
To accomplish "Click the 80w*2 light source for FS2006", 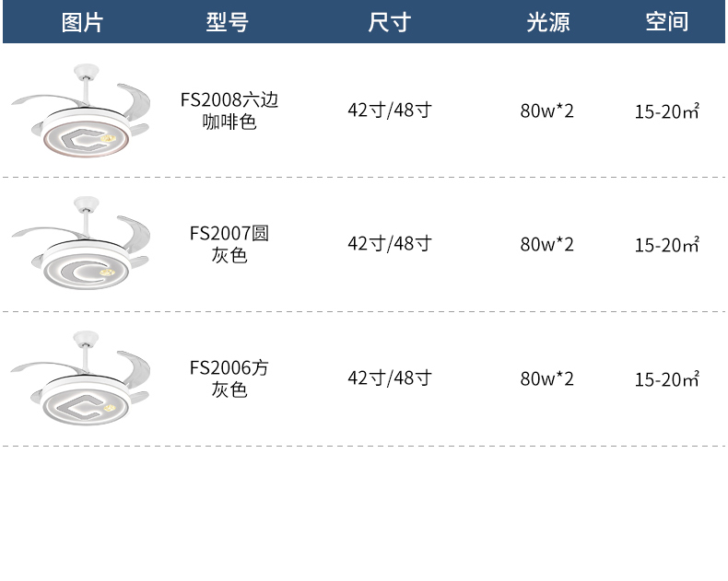I will (547, 378).
